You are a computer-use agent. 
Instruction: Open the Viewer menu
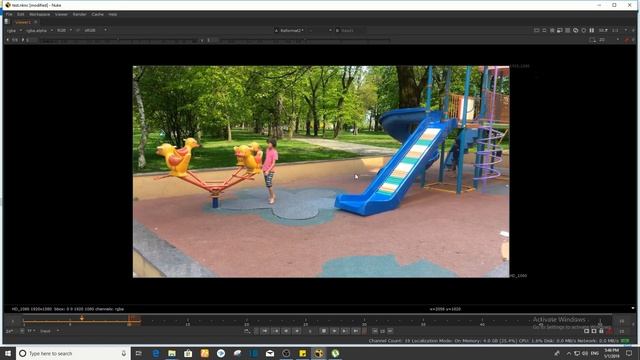61,14
